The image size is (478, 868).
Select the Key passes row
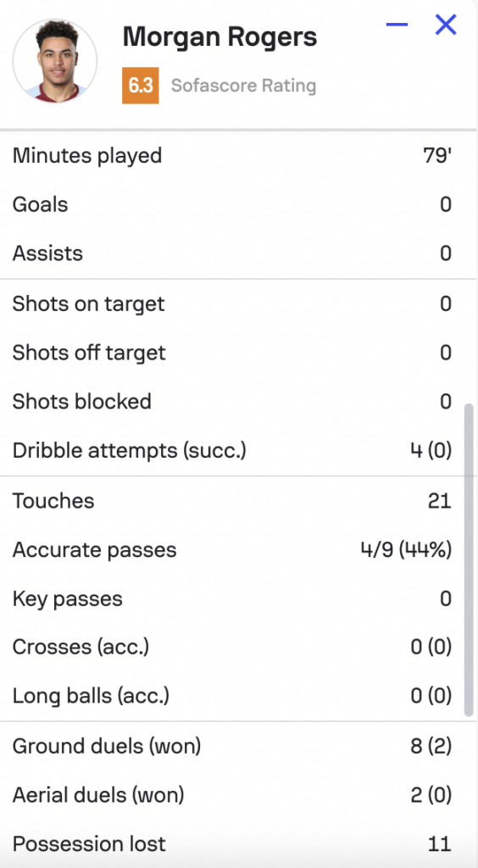click(232, 598)
